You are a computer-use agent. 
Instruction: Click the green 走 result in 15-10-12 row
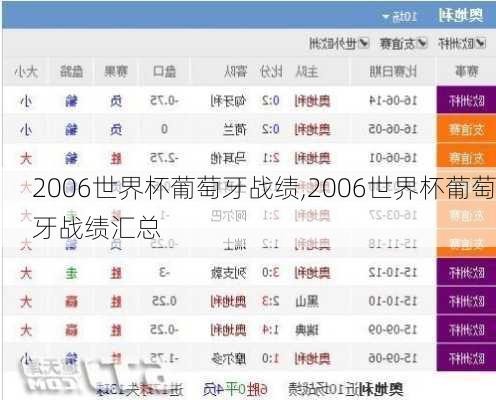71,273
